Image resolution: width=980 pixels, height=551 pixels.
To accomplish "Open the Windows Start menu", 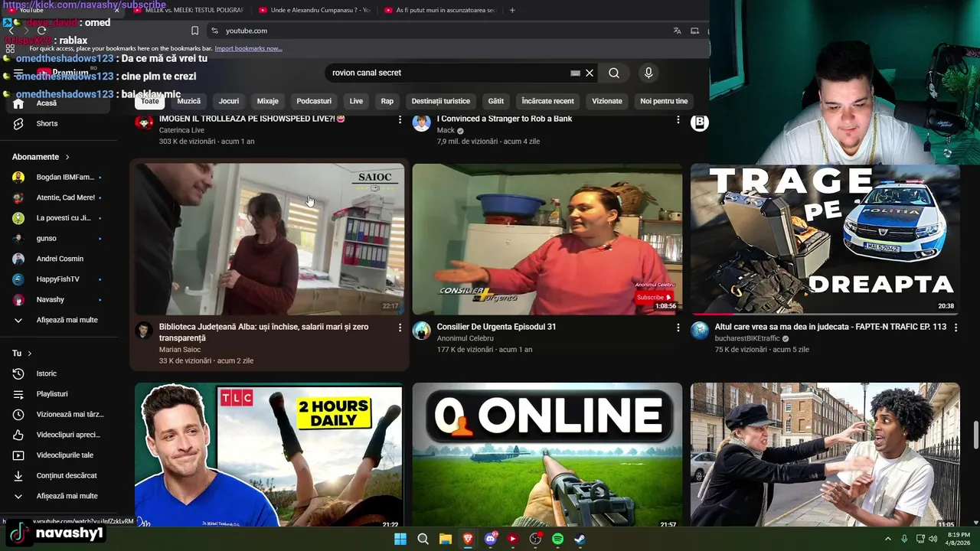I will 400,539.
